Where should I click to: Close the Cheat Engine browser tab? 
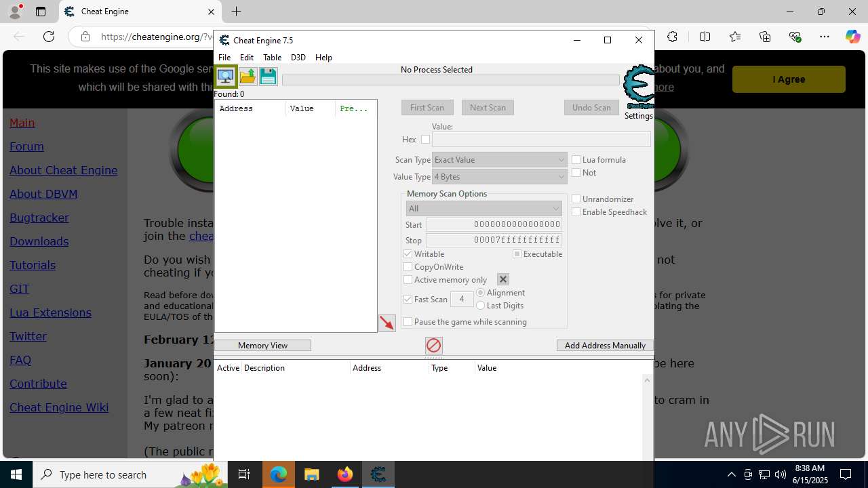click(x=211, y=12)
